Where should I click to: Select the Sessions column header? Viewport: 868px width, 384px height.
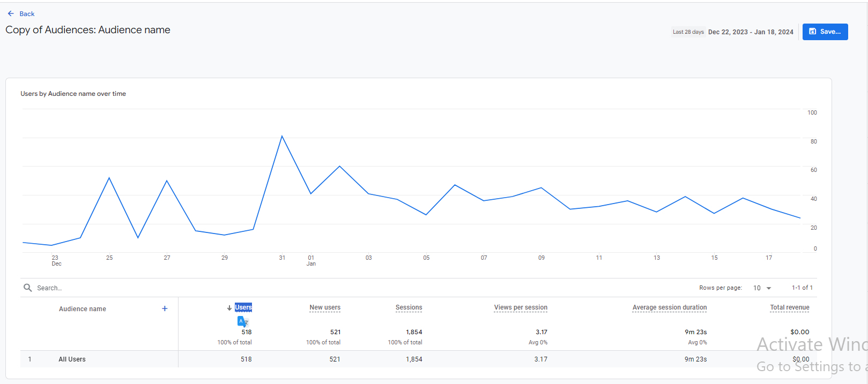pyautogui.click(x=409, y=307)
